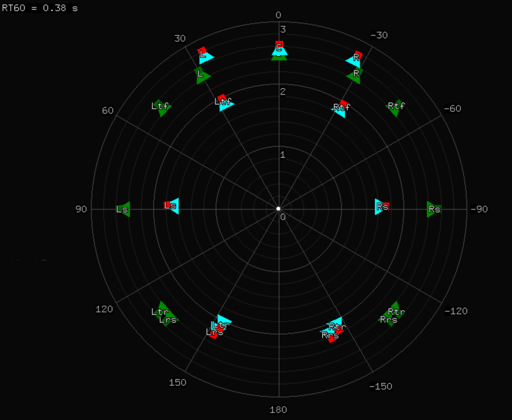Click the -150 degree angle label
Screen dimensions: 512x420
tap(380, 387)
